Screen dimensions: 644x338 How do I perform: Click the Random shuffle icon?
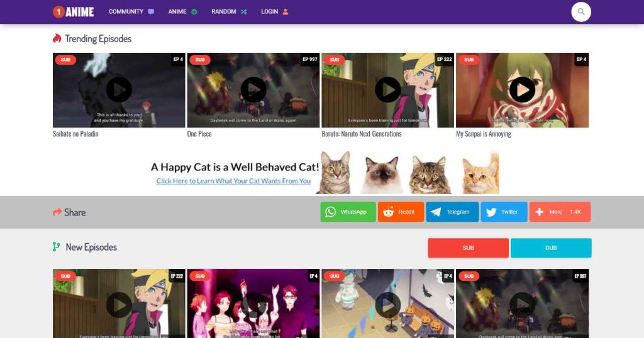[244, 12]
